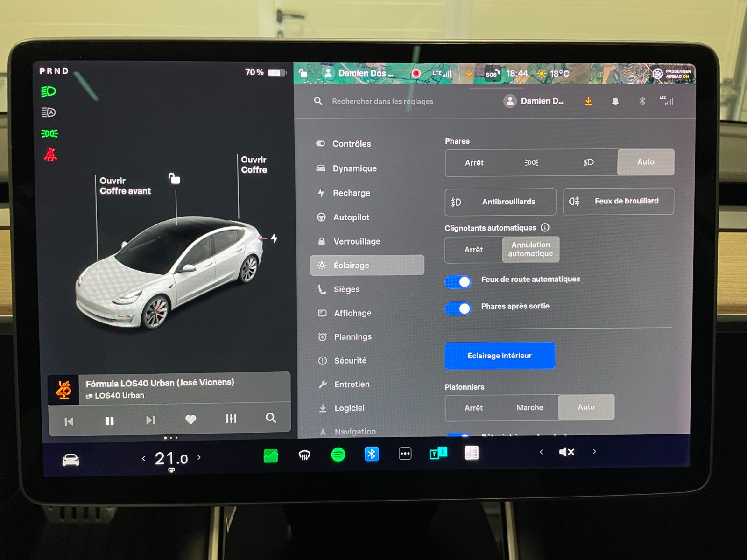Disable Feux de route automatiques toggle
The image size is (747, 560).
[458, 281]
